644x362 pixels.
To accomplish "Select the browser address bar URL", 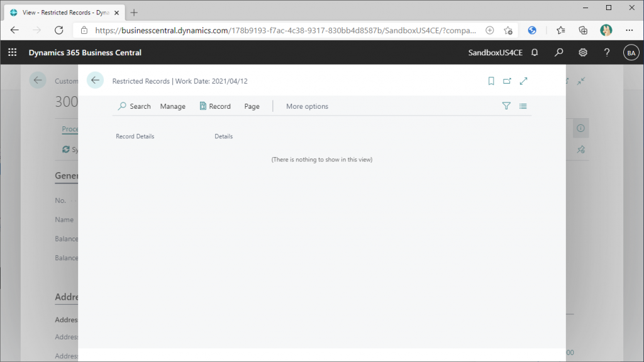I will click(x=283, y=30).
